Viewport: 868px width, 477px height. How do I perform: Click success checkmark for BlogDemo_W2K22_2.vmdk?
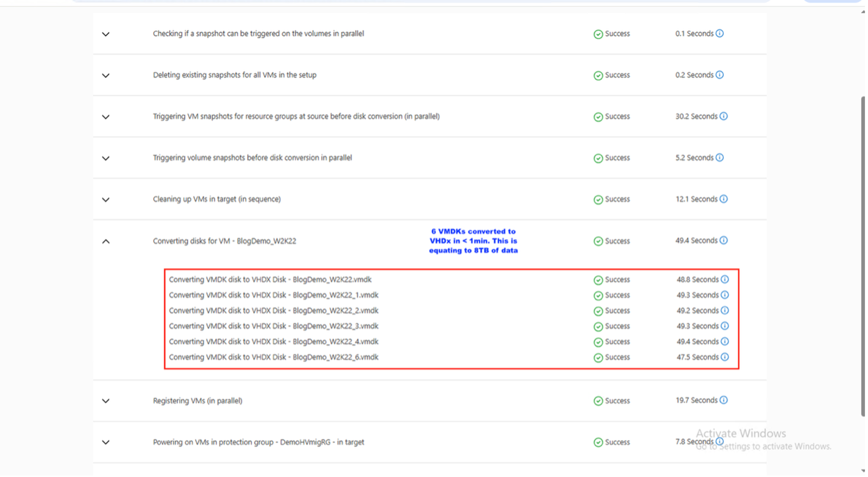(x=598, y=311)
